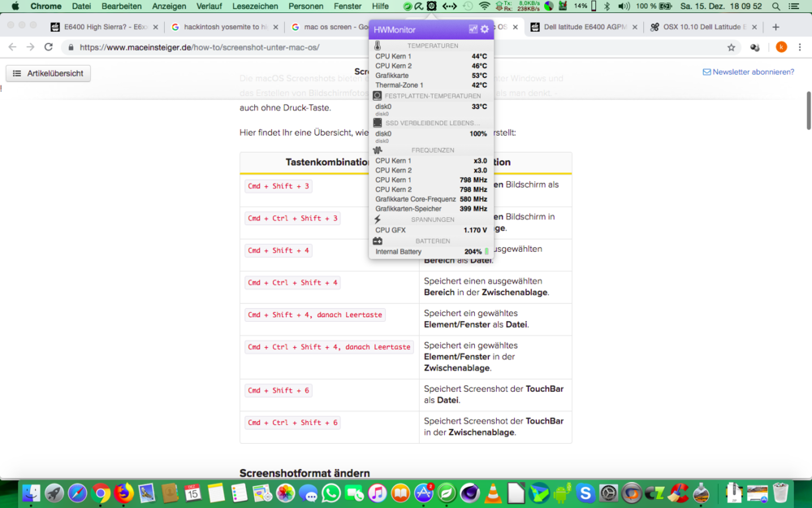Screen dimensions: 812x508
Task: Open the Lesezeichen menu
Action: (x=255, y=6)
